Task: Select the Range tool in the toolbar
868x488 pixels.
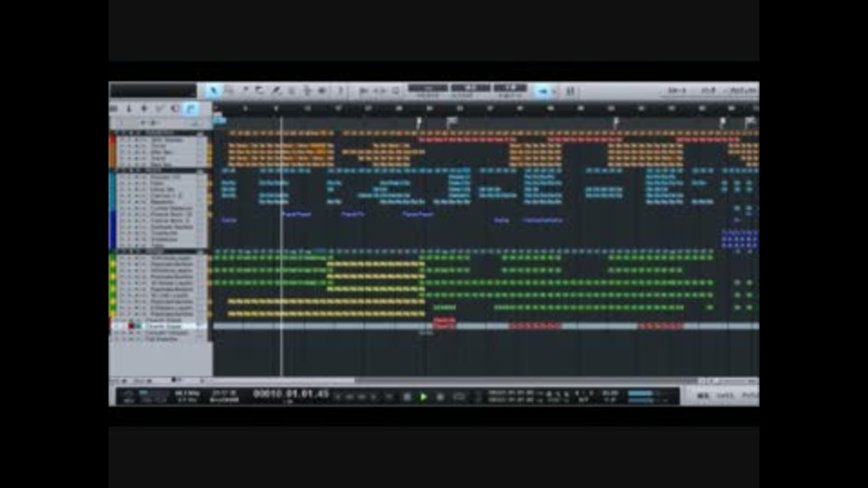Action: click(229, 90)
